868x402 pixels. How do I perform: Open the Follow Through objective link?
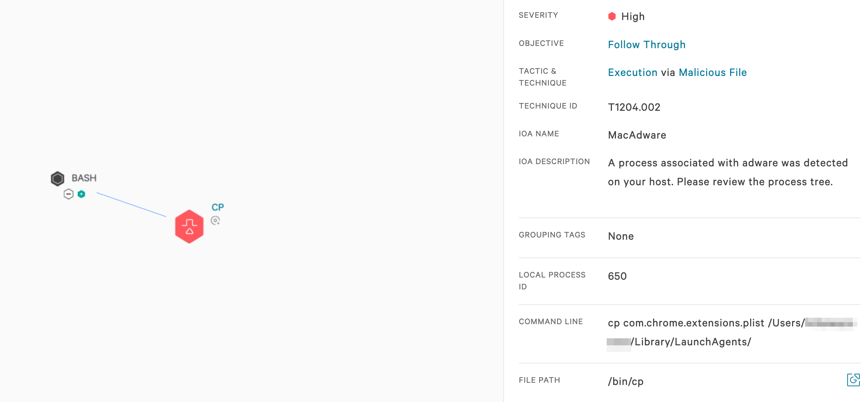[647, 45]
